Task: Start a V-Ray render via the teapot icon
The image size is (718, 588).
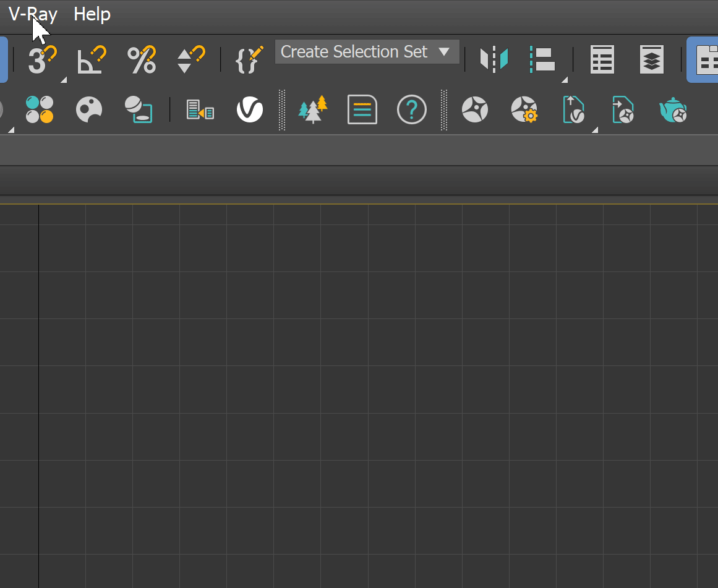Action: [673, 110]
